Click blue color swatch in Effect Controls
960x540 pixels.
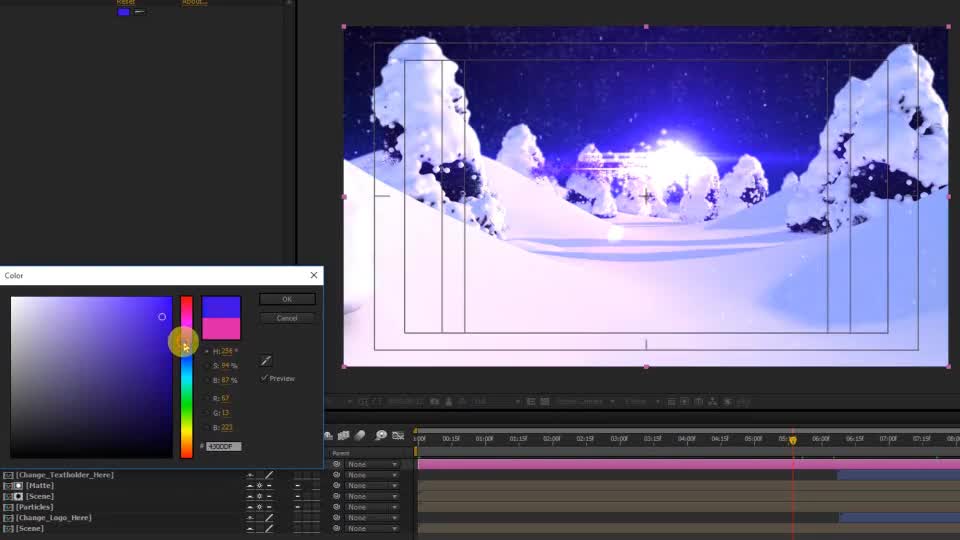[x=124, y=12]
